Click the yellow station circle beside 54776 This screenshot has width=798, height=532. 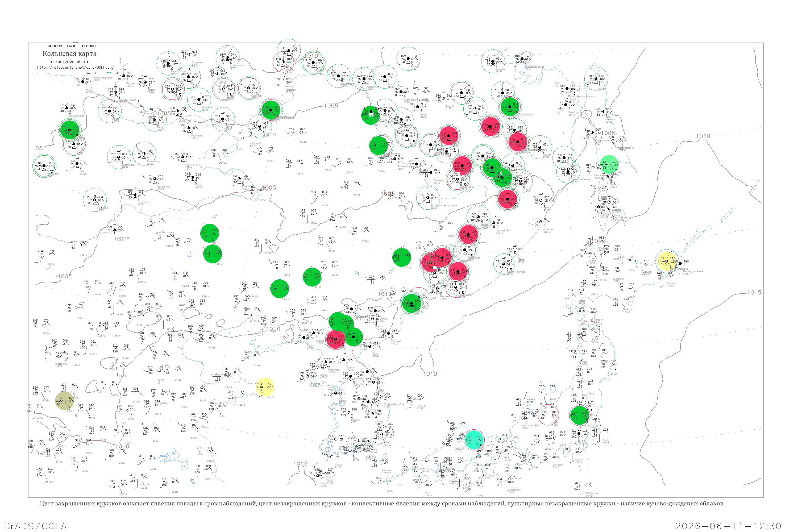click(265, 387)
